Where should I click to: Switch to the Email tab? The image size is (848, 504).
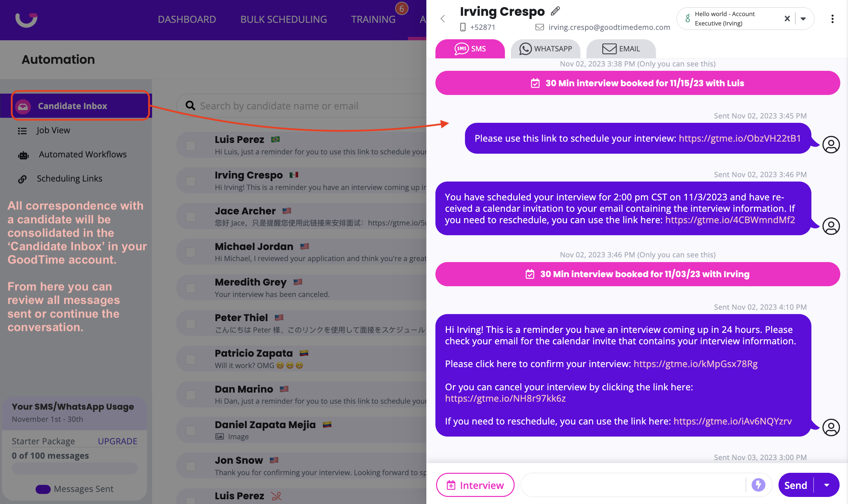(x=621, y=49)
